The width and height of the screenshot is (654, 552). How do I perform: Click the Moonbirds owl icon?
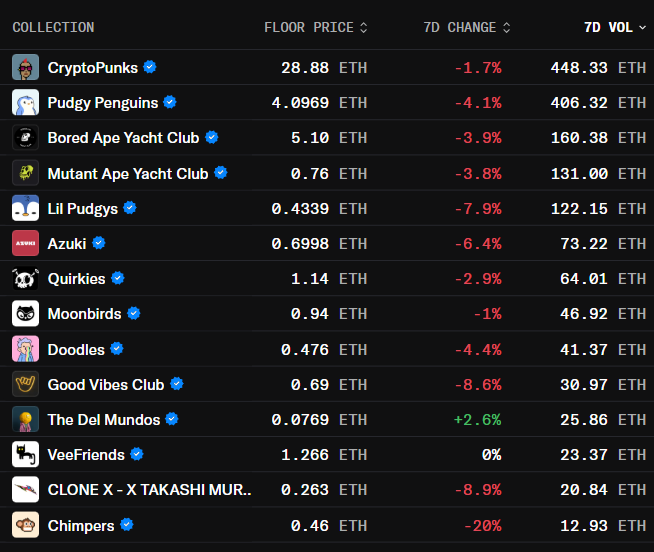coord(25,313)
